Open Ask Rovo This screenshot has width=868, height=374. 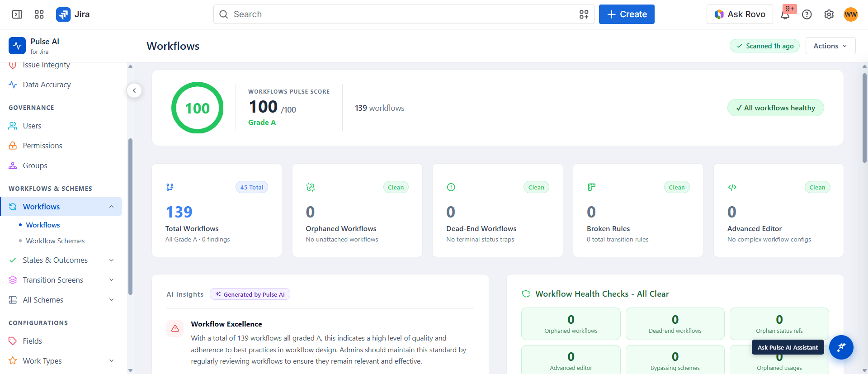point(740,14)
